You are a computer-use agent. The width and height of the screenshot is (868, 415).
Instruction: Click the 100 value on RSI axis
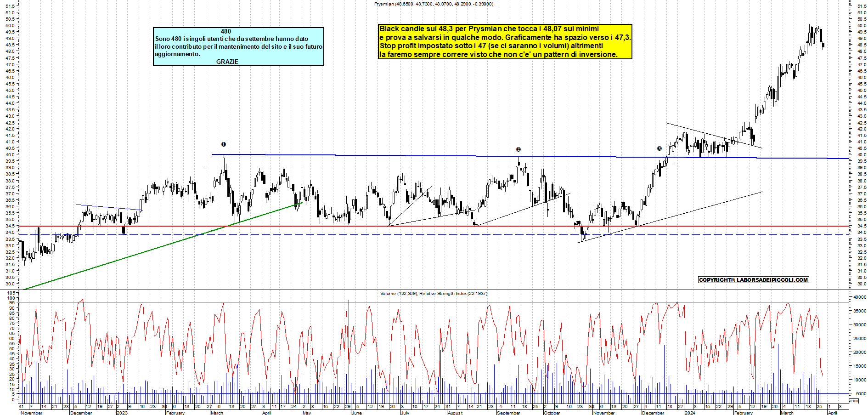coord(12,298)
